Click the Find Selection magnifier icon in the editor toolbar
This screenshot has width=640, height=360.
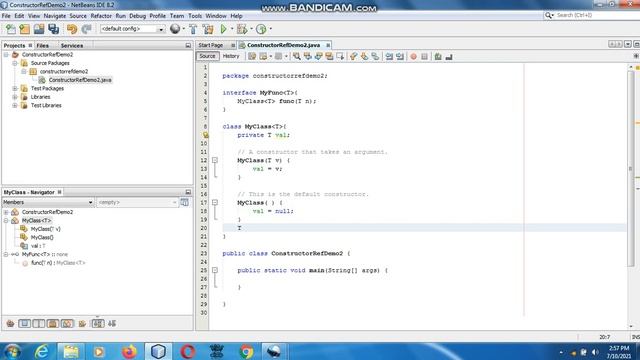coord(297,57)
